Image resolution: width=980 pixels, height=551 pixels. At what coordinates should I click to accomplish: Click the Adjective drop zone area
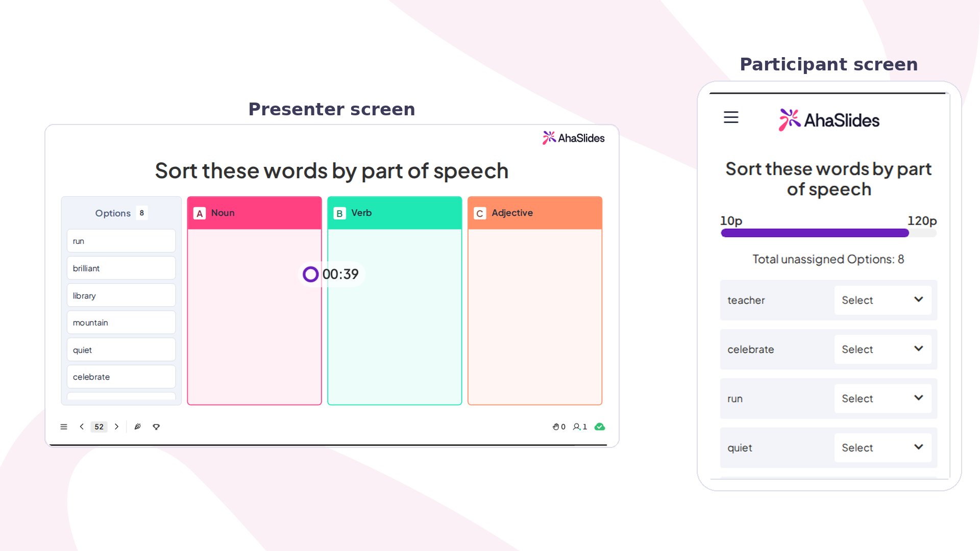(x=535, y=317)
